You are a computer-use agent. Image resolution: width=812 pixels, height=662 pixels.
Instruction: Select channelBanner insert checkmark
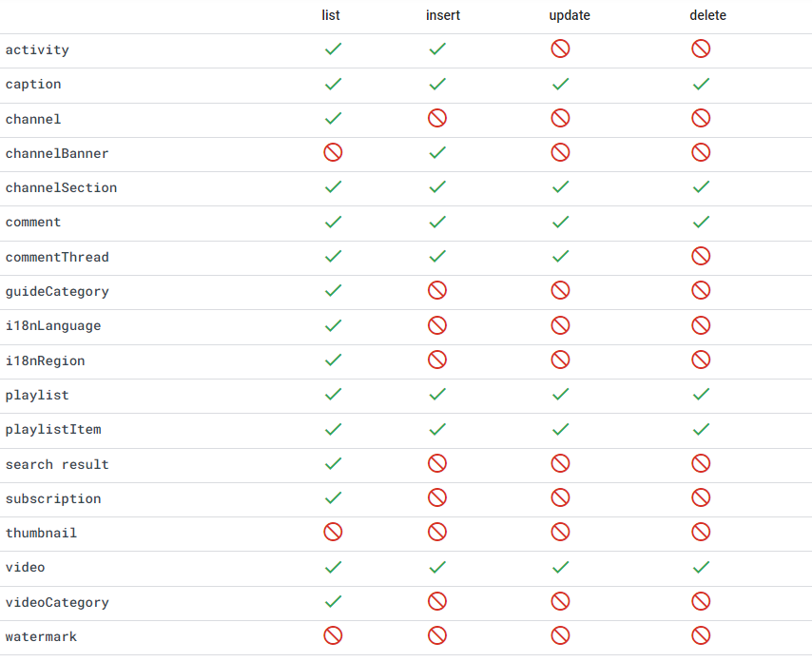pos(437,152)
